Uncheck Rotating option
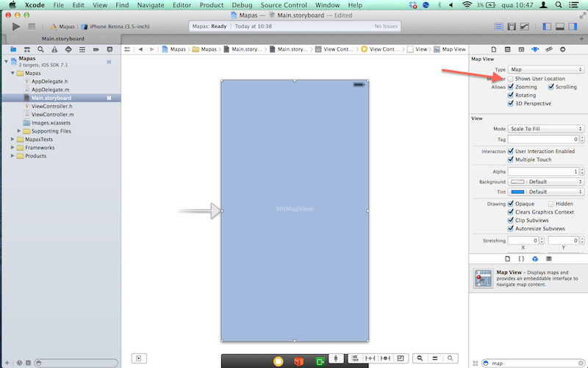588x368 pixels. click(x=510, y=96)
